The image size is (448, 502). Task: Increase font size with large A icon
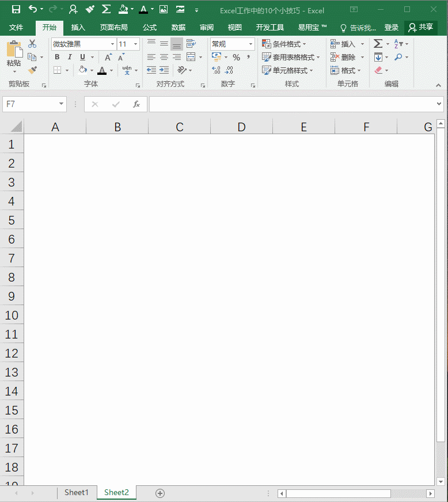pos(108,58)
